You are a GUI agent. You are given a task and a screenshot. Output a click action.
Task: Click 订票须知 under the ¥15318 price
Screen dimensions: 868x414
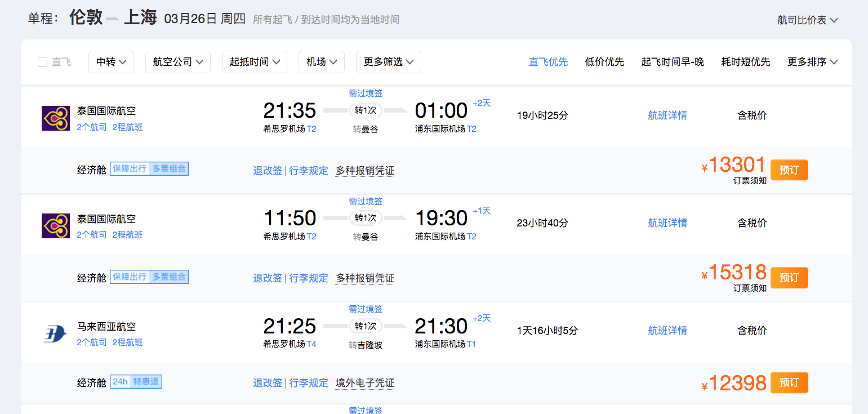point(750,288)
